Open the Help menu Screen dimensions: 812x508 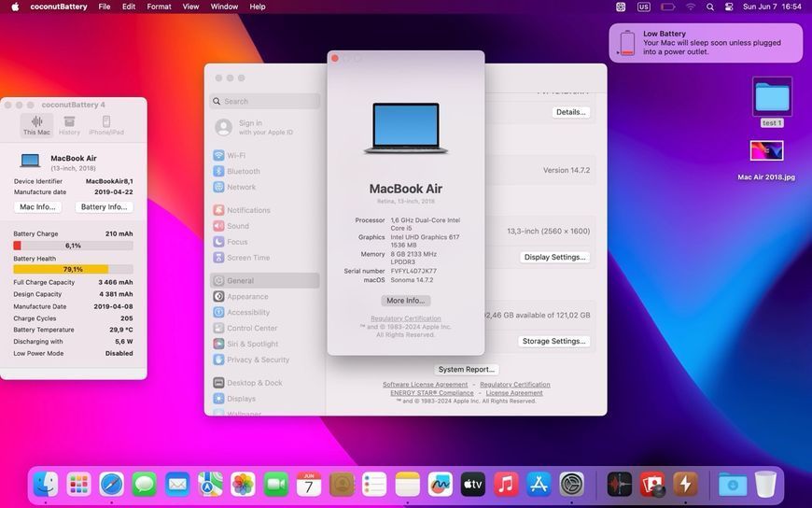point(258,7)
